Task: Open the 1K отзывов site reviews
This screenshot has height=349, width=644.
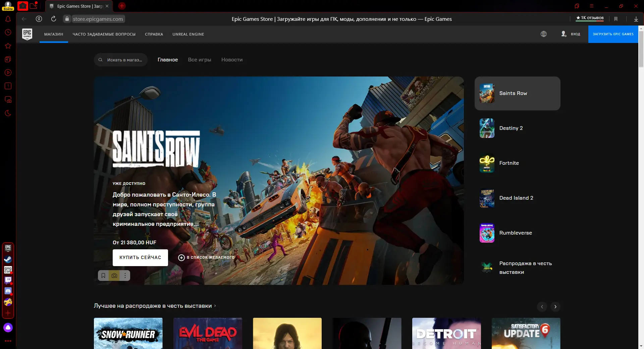Action: pos(590,18)
